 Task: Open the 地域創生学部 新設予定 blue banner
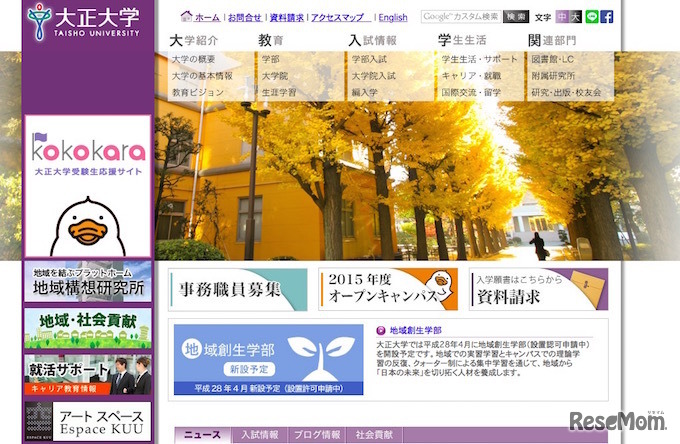tap(268, 359)
